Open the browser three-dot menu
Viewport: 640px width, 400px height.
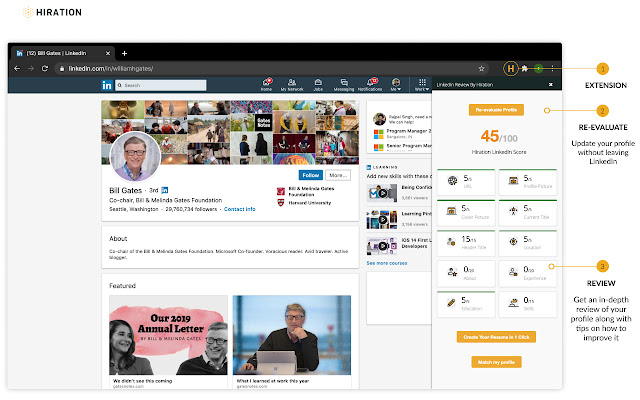[x=552, y=69]
